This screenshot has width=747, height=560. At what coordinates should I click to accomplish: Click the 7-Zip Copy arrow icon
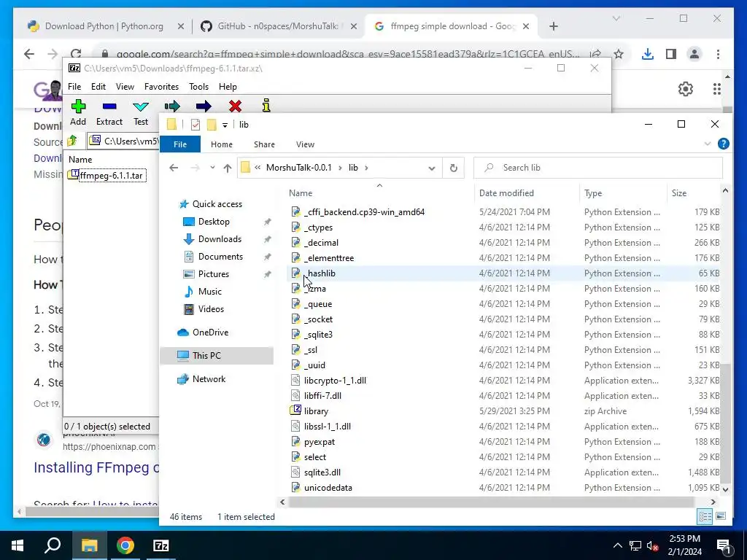click(x=172, y=106)
